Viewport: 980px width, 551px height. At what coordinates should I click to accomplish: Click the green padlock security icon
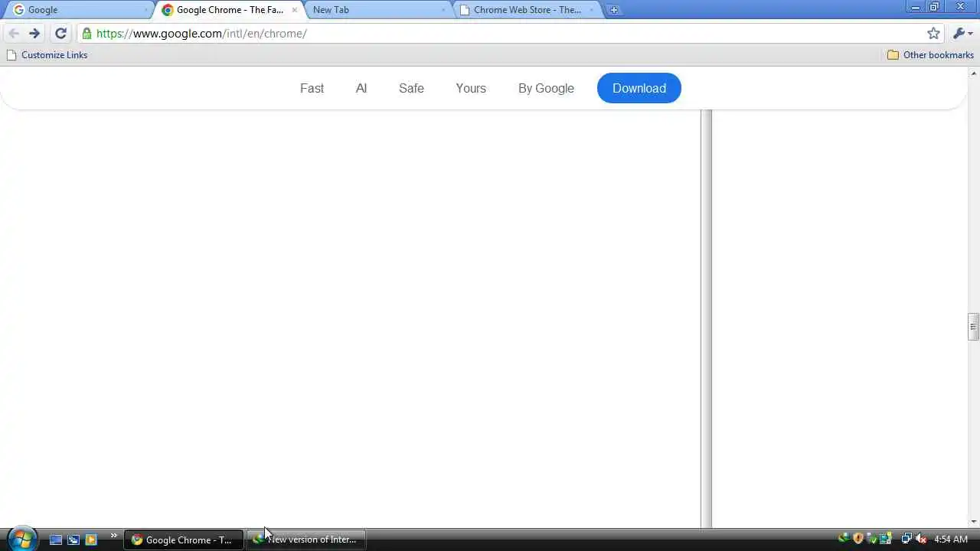click(87, 34)
